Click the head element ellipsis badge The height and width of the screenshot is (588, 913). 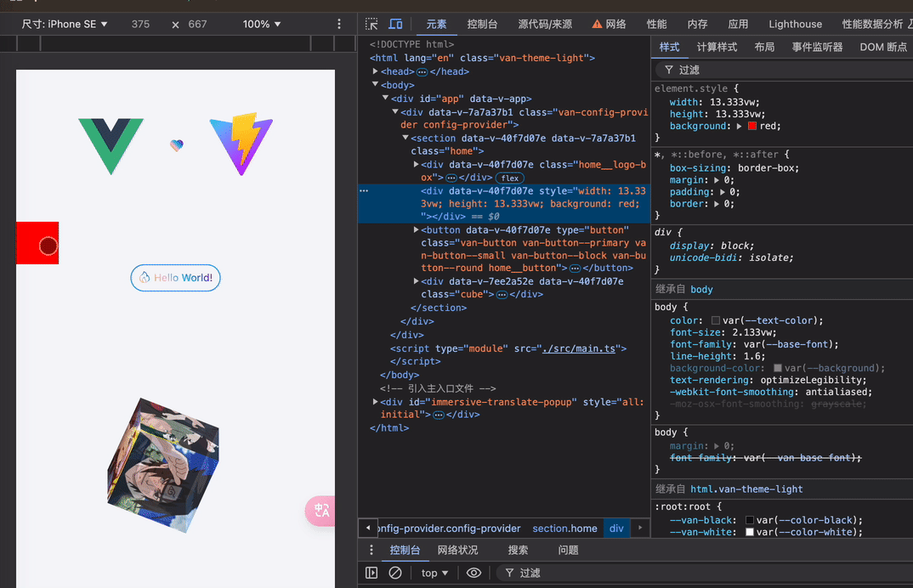click(x=422, y=71)
